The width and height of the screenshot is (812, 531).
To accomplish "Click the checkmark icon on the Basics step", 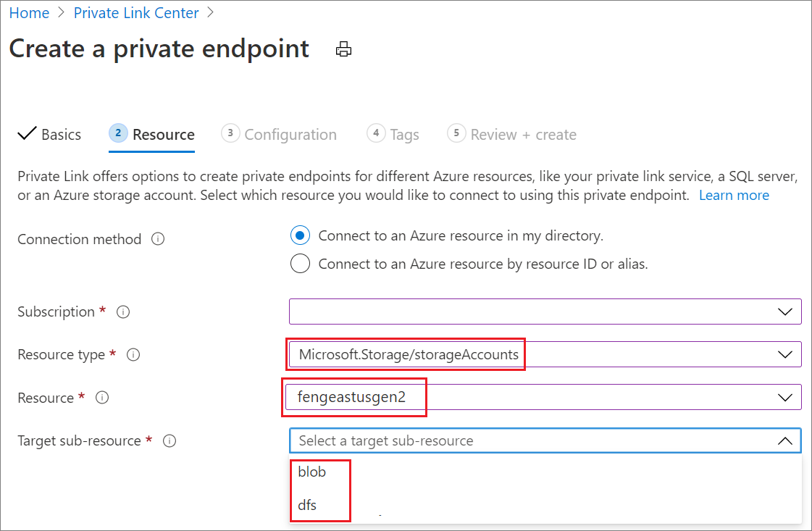I will click(27, 133).
